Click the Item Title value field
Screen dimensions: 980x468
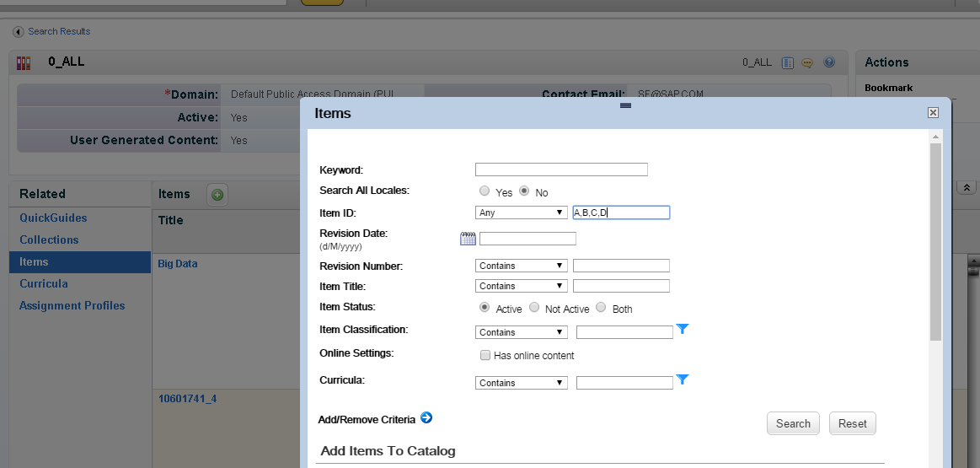tap(621, 286)
